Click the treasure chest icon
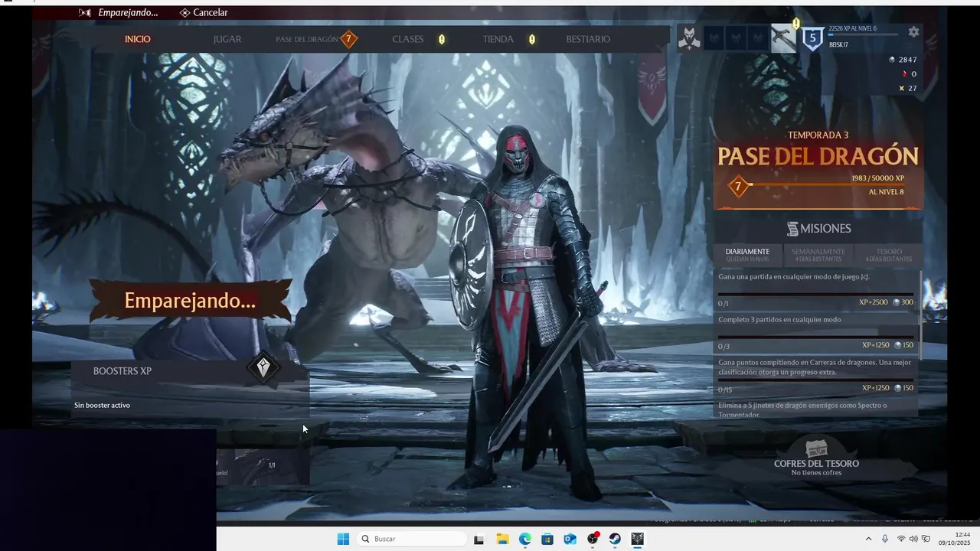The image size is (980, 551). pyautogui.click(x=817, y=448)
